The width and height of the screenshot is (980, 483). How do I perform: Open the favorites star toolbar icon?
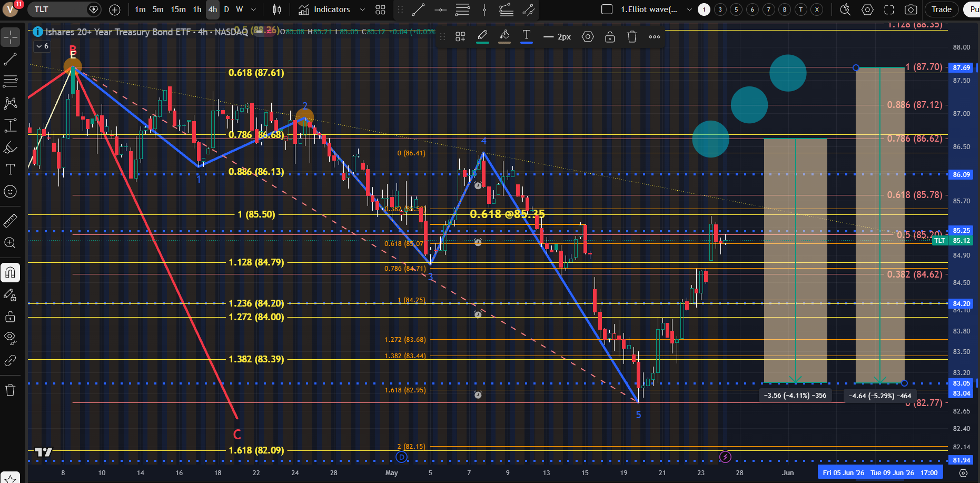click(11, 479)
